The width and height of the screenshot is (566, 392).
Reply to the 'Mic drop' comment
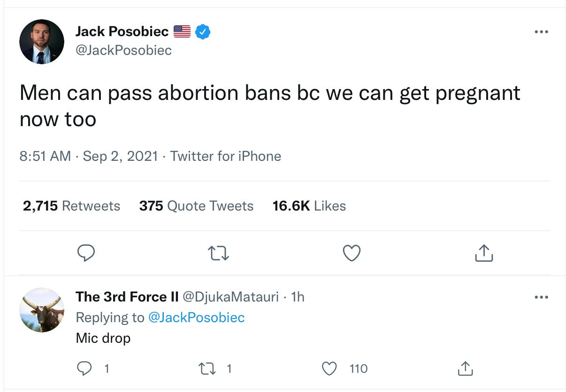coord(86,369)
